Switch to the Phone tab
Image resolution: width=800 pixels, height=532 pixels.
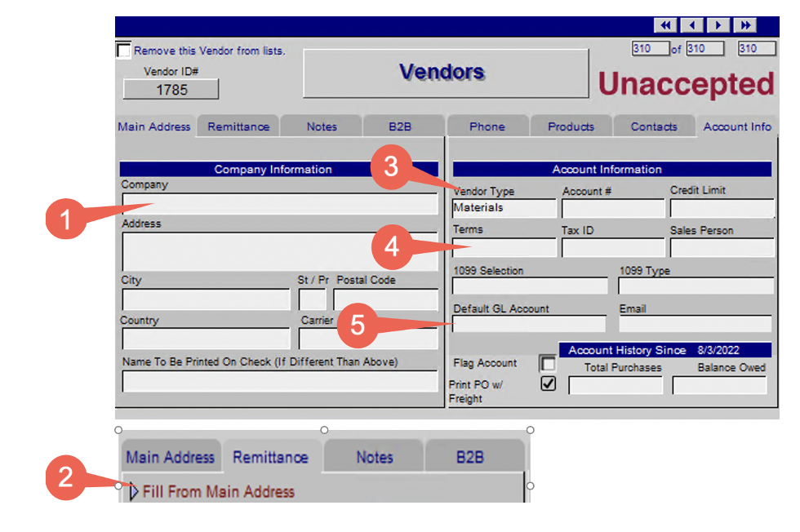(x=487, y=126)
